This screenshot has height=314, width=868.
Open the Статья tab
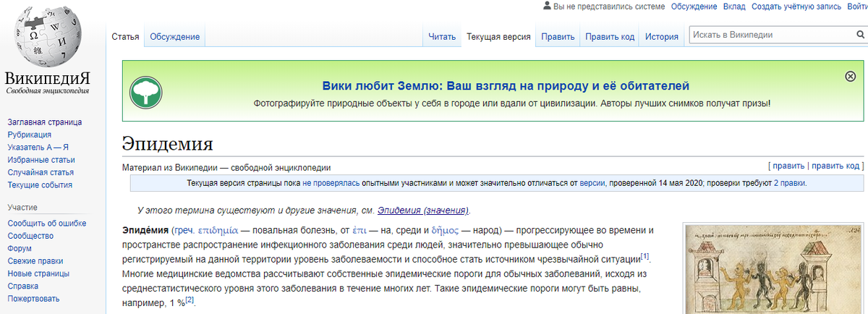click(125, 37)
